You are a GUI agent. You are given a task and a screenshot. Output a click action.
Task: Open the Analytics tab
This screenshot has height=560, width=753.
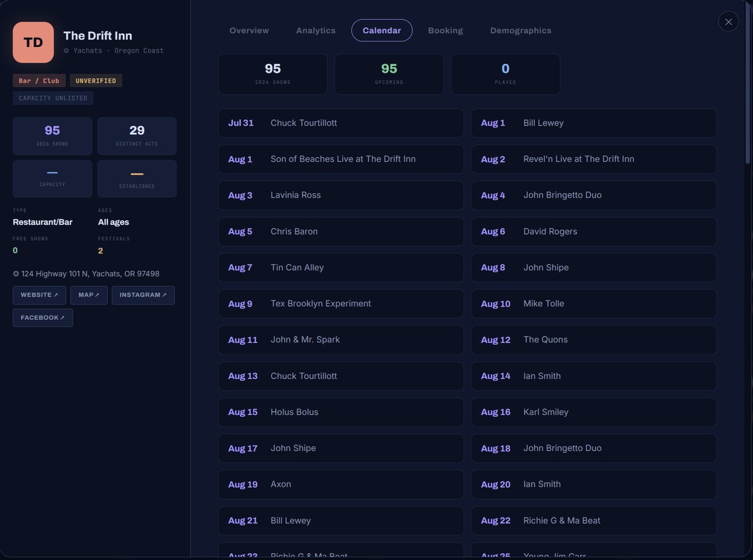click(316, 30)
